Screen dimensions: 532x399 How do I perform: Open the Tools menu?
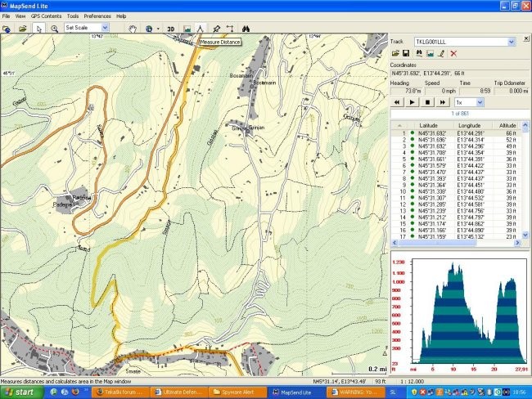[x=73, y=16]
